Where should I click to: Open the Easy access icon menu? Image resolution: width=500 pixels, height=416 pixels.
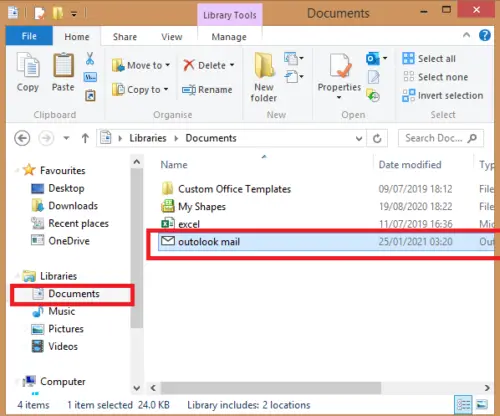click(294, 77)
